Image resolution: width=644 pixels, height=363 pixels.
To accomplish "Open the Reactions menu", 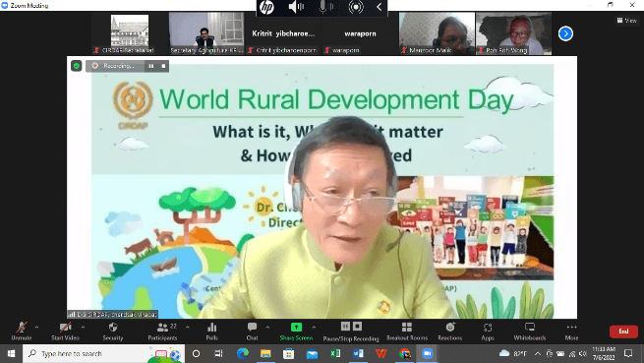I will 450,332.
